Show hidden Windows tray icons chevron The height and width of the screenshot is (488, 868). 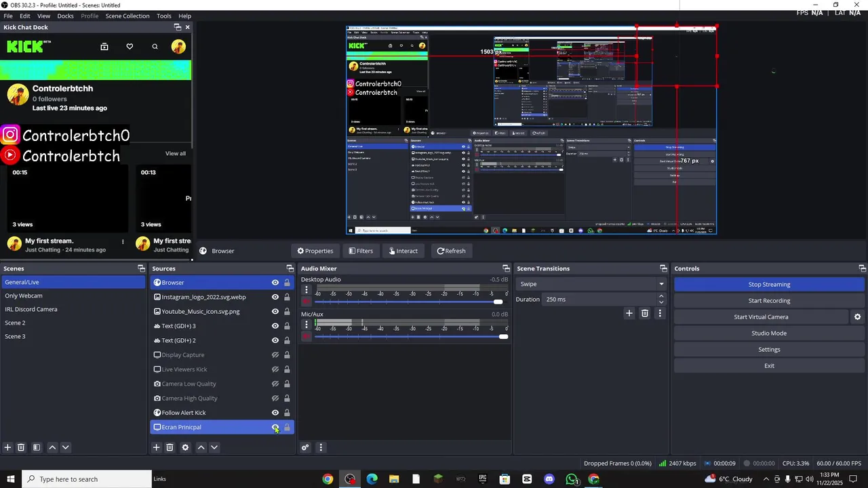click(x=766, y=479)
